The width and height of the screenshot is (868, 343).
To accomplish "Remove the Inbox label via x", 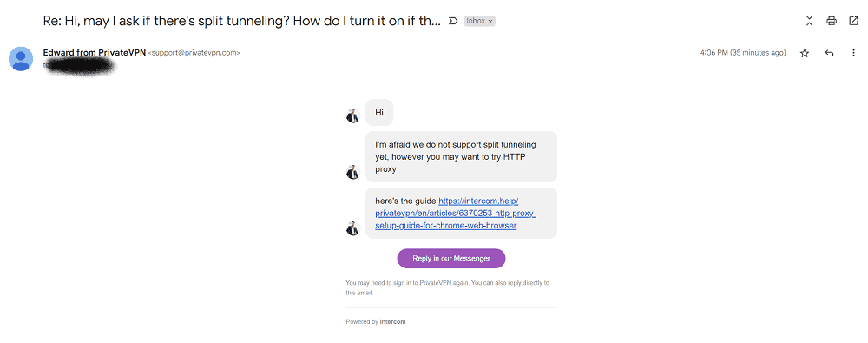I will [490, 21].
